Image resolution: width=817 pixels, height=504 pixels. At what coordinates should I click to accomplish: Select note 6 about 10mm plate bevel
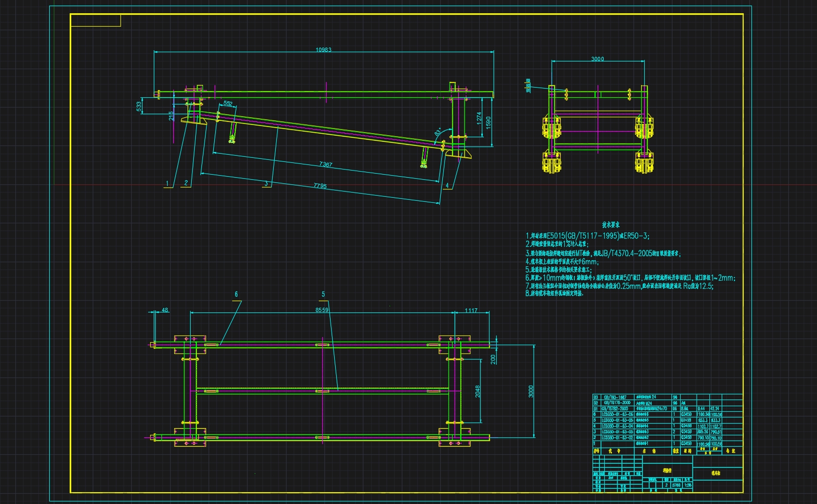[630, 278]
